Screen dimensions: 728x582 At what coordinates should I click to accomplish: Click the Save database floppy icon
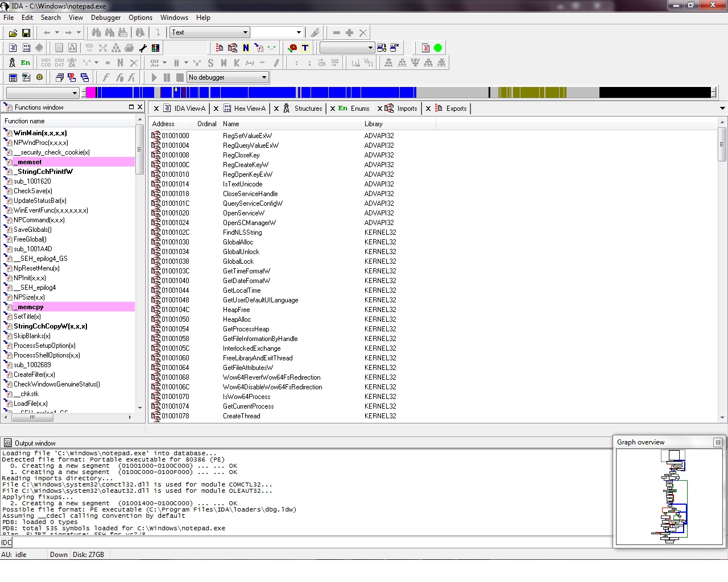[26, 33]
